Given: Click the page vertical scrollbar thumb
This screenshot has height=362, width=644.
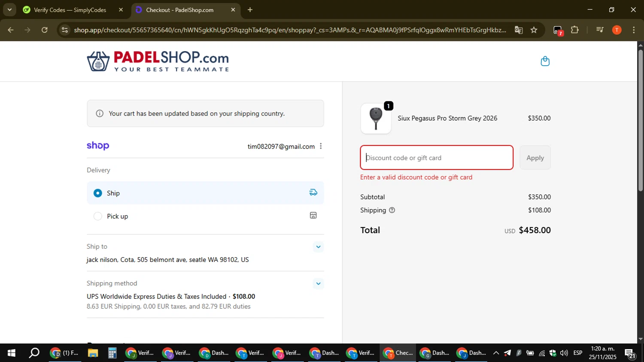Looking at the screenshot, I should tap(641, 120).
